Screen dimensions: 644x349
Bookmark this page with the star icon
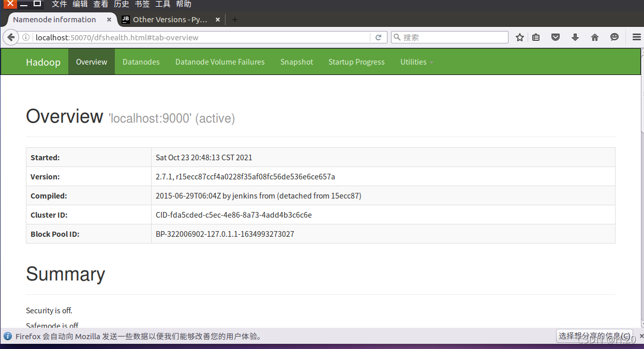520,37
